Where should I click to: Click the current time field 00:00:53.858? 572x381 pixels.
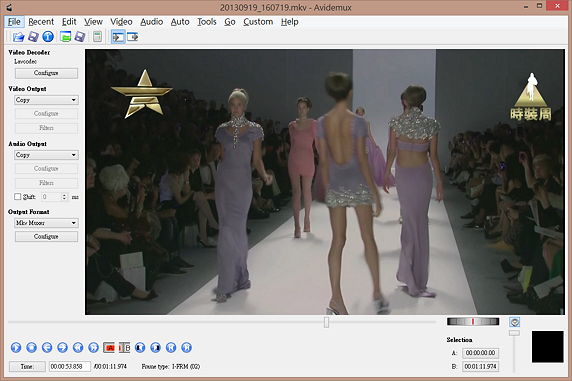pos(70,366)
